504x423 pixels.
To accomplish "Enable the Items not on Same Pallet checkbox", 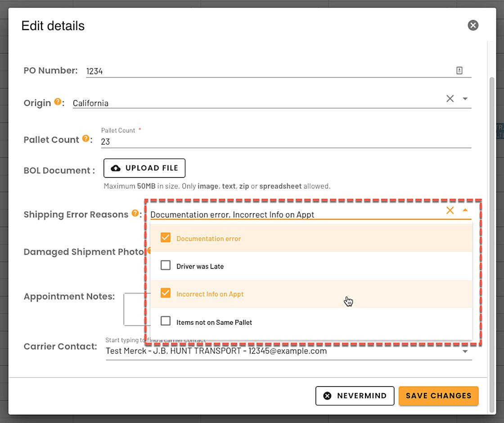I will [x=166, y=321].
